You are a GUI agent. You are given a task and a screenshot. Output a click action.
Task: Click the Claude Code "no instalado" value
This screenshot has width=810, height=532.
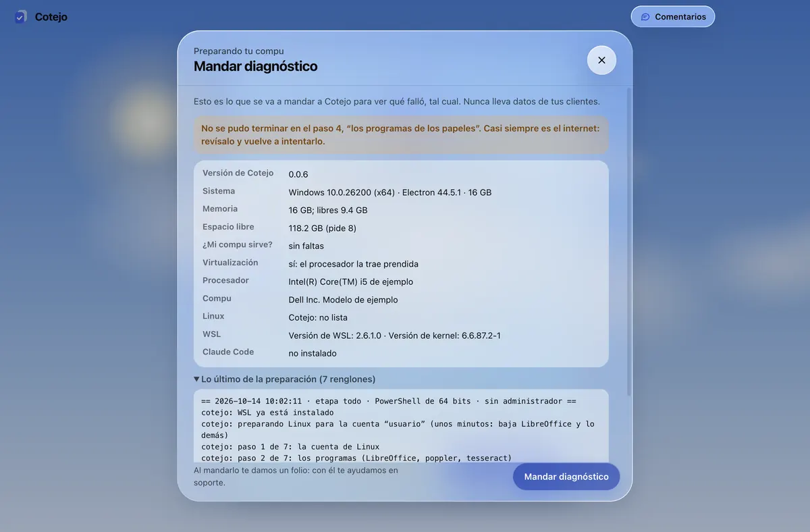313,353
